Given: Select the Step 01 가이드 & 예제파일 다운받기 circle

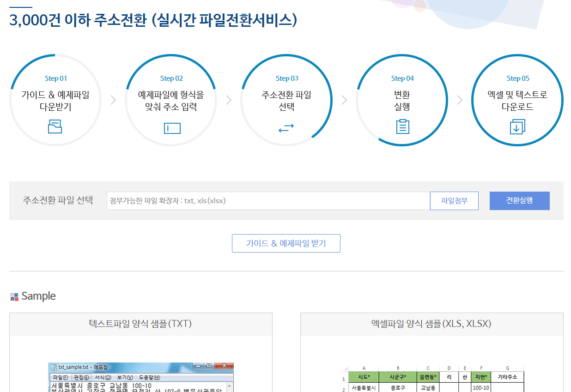Looking at the screenshot, I should (x=55, y=99).
